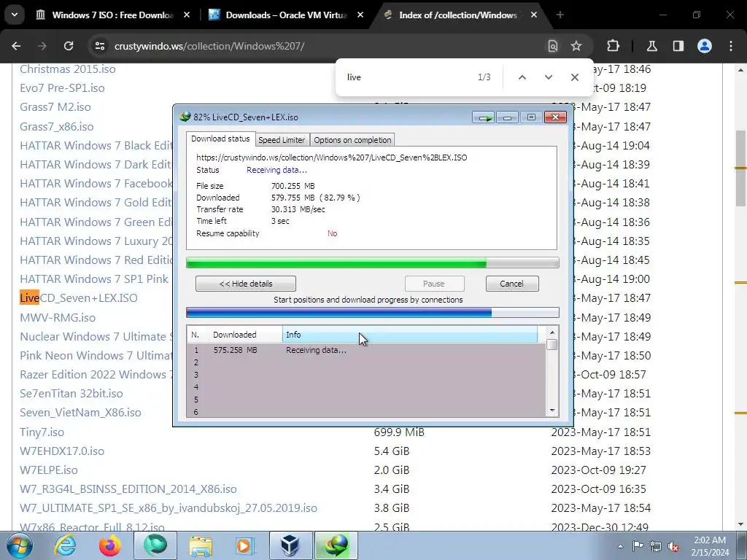
Task: Launch Firefox from taskbar
Action: coord(109,545)
